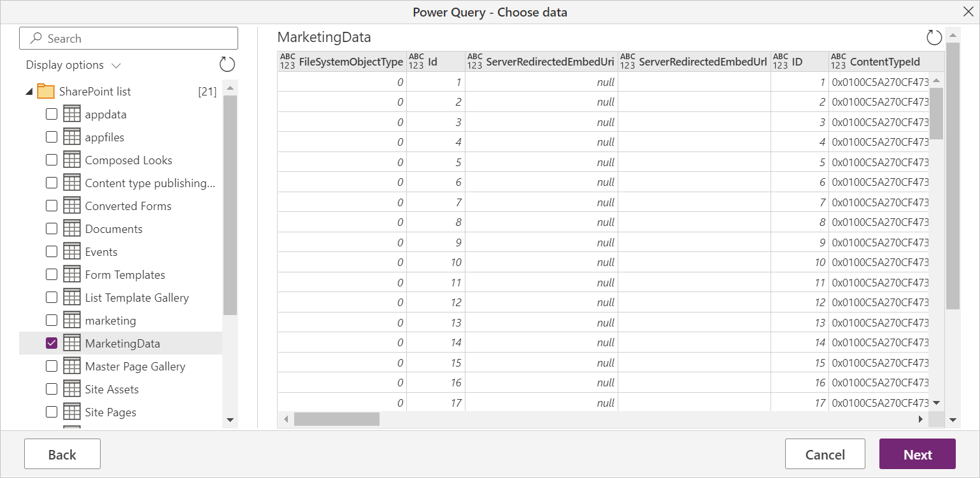Click Next to proceed
The width and height of the screenshot is (980, 478).
[x=917, y=454]
